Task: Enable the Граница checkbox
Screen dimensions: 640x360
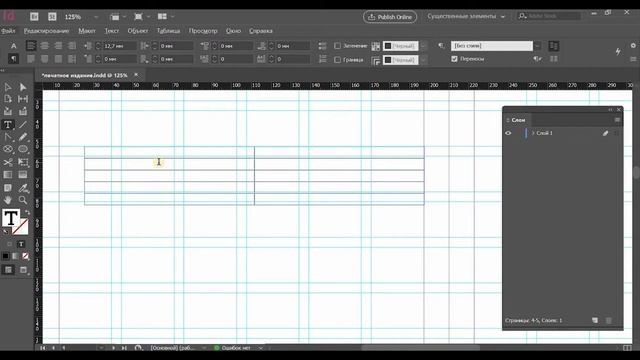Action: (x=337, y=60)
